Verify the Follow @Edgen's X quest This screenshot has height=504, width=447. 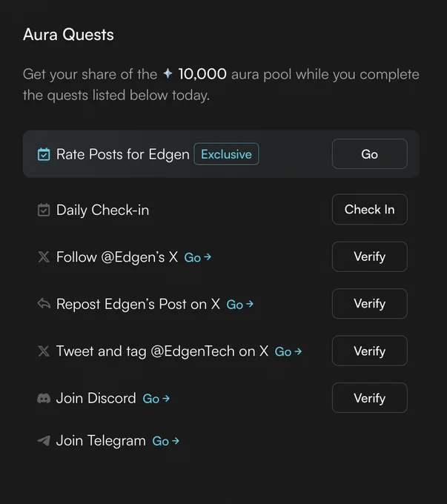click(369, 256)
